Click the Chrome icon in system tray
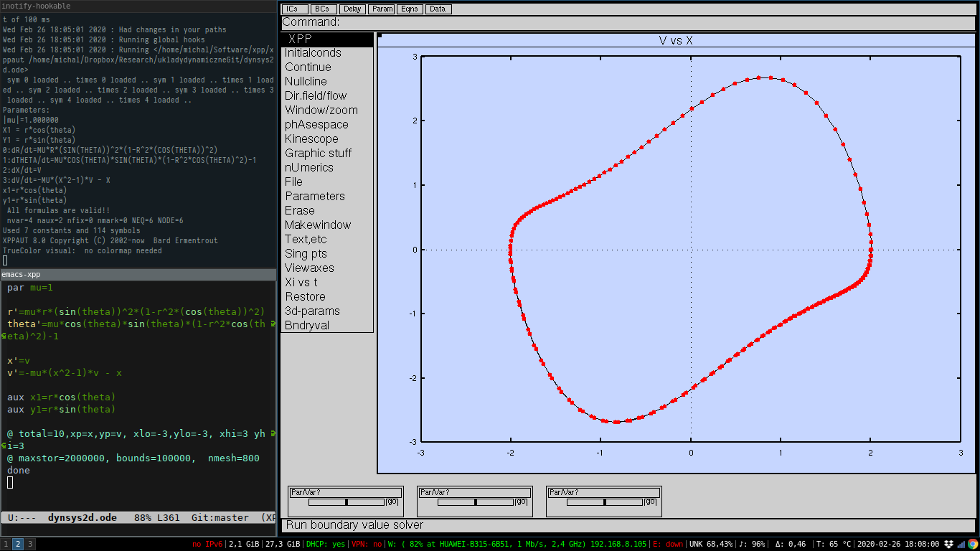The height and width of the screenshot is (551, 980). tap(973, 545)
